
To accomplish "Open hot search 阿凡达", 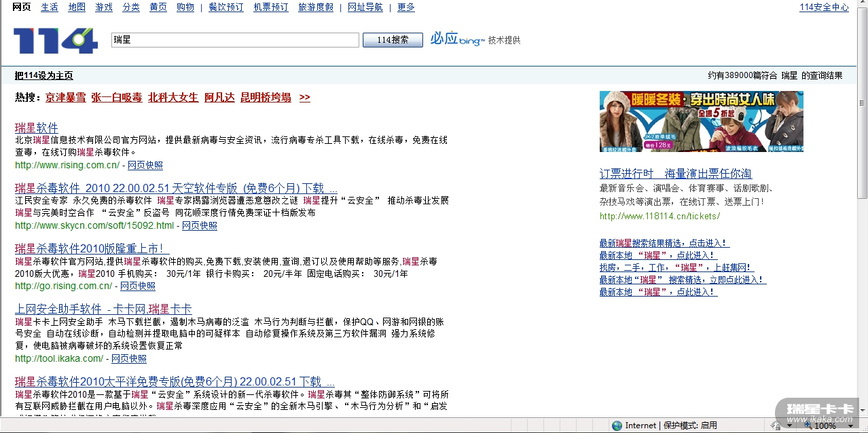I will pos(219,97).
